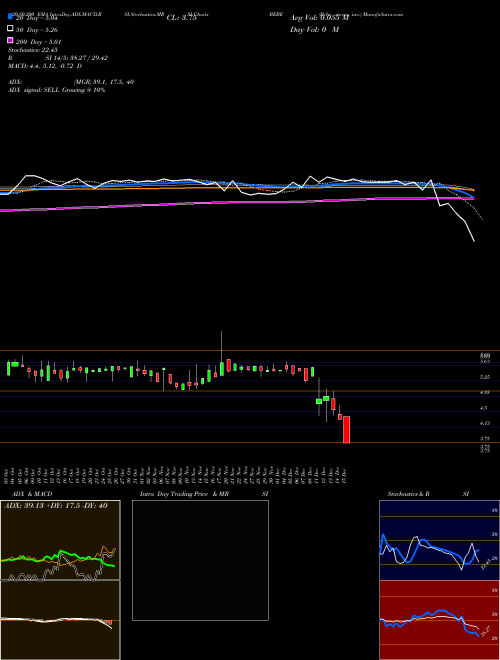Select the '20 Day = 5.04' legend text

(x=36, y=18)
